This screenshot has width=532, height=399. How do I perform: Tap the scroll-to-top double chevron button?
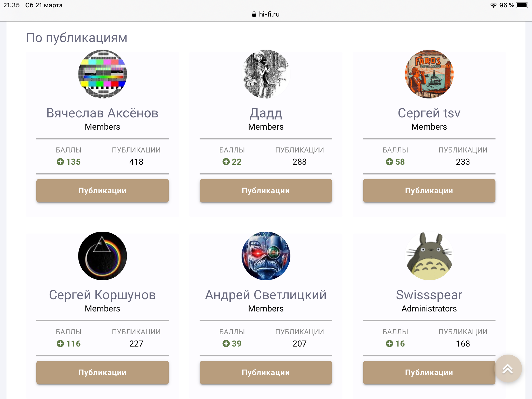(x=508, y=368)
